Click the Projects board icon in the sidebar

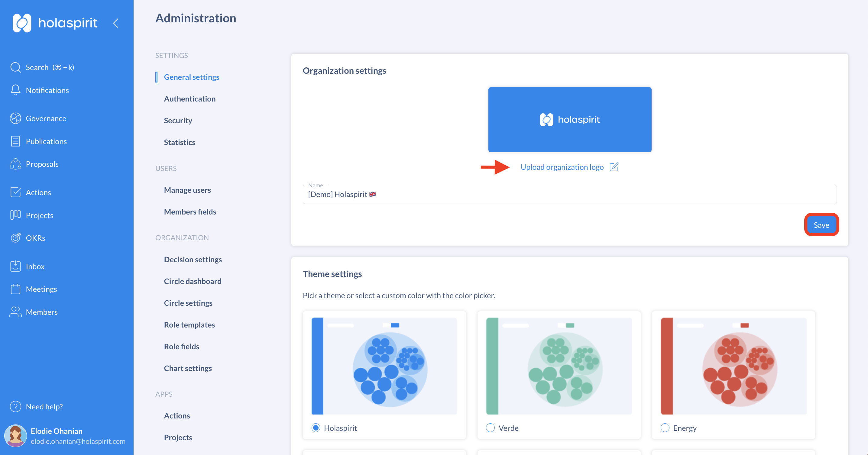[x=15, y=215]
